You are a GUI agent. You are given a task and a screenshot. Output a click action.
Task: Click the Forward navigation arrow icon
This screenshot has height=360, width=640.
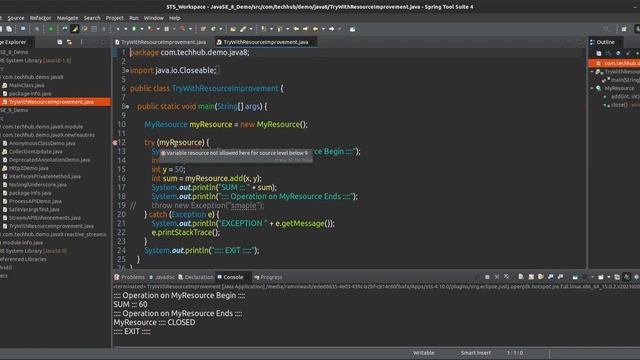click(x=331, y=29)
